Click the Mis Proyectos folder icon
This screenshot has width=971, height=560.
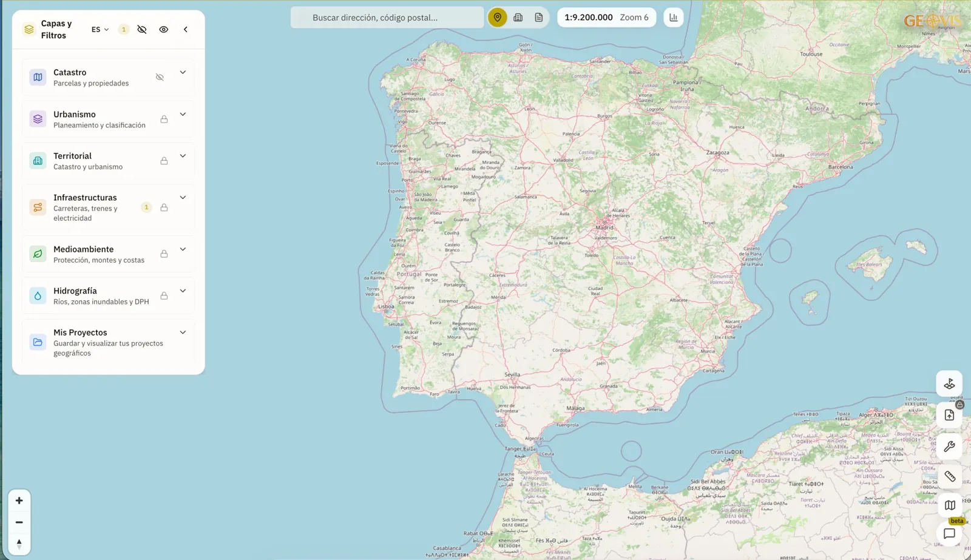[38, 342]
